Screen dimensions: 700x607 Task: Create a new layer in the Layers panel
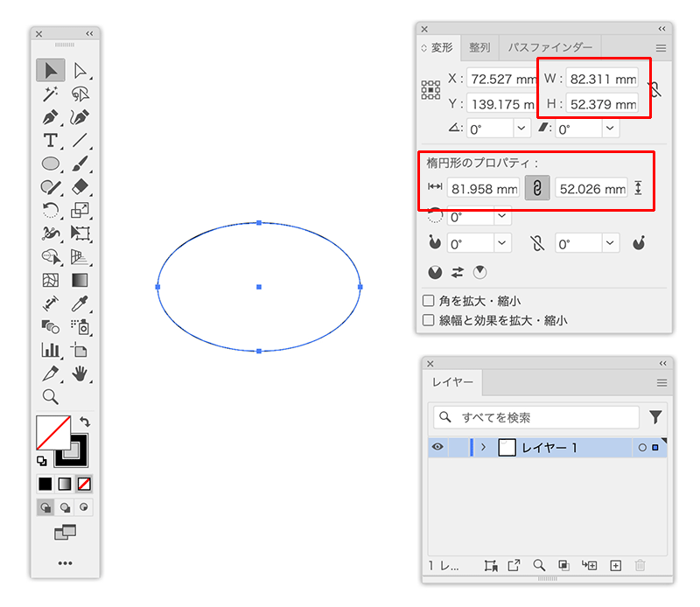pyautogui.click(x=616, y=565)
